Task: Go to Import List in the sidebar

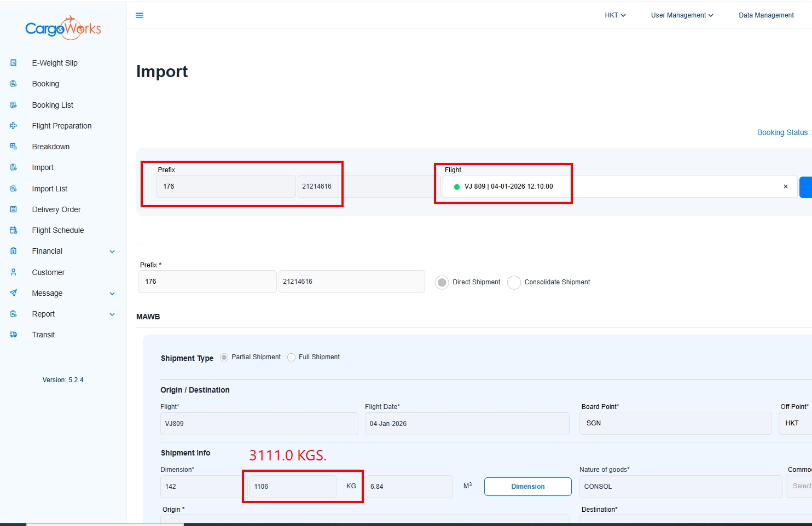Action: 50,189
